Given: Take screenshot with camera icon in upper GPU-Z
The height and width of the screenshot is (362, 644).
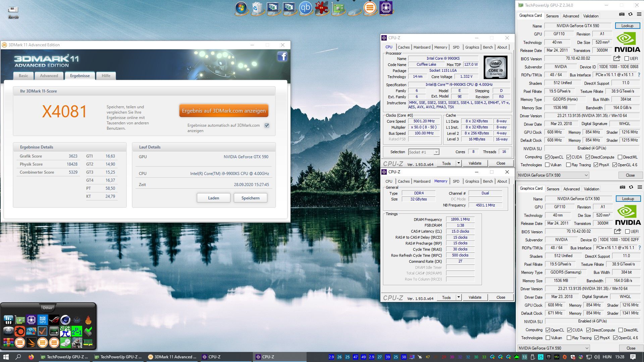Looking at the screenshot, I should pos(622,14).
